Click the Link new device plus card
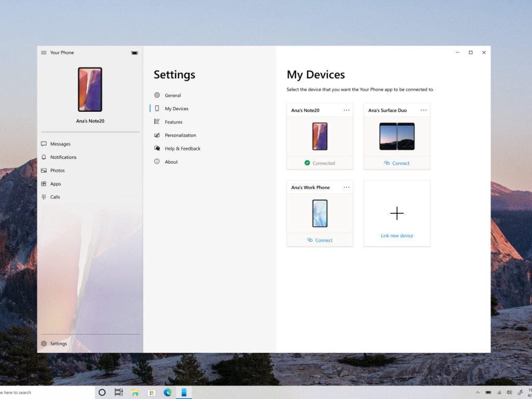The image size is (532, 399). pyautogui.click(x=397, y=214)
